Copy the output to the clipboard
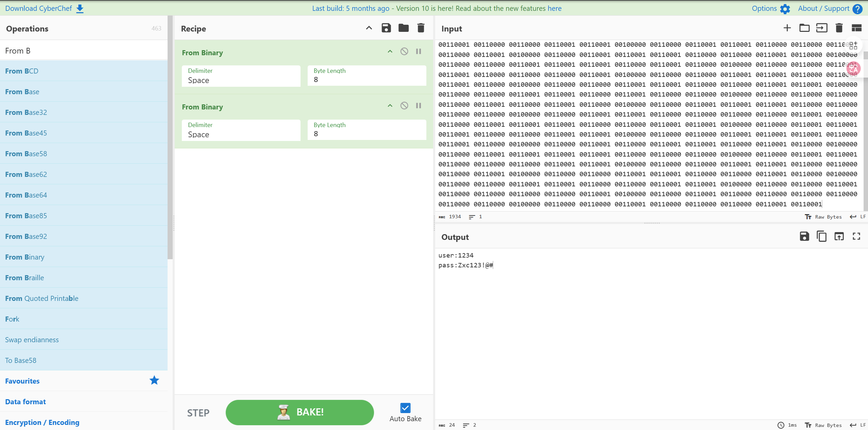 [822, 237]
